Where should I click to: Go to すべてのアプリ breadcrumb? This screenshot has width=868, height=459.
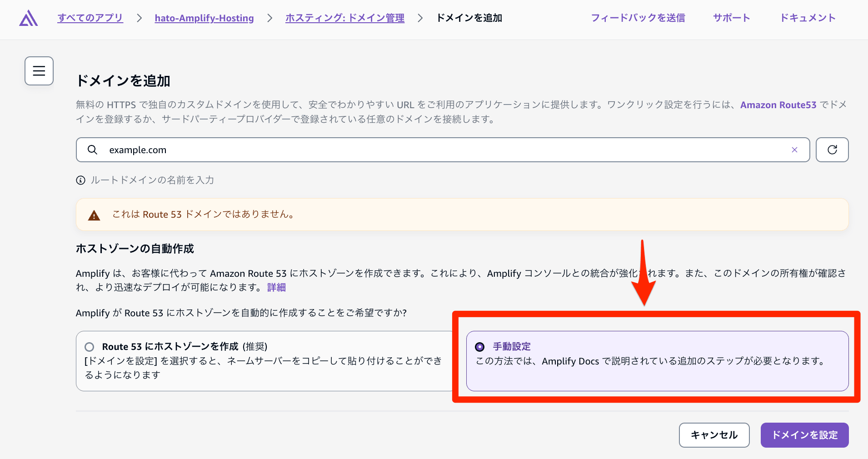click(90, 18)
